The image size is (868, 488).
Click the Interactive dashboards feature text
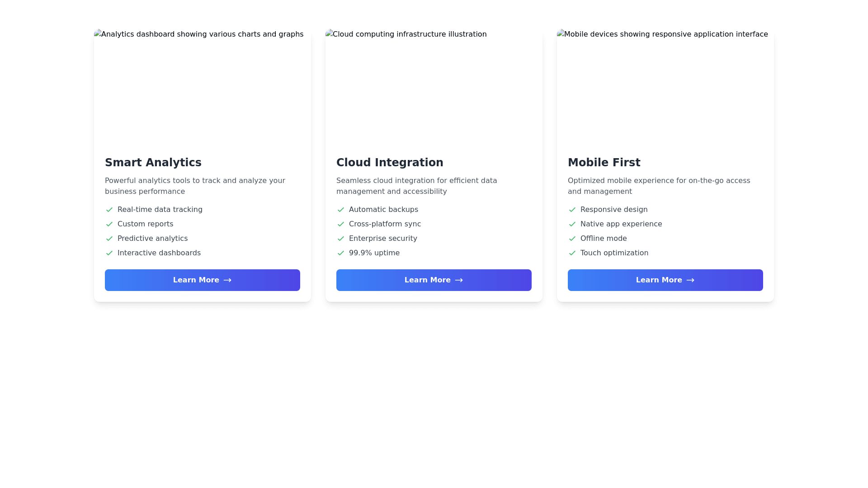pos(159,253)
